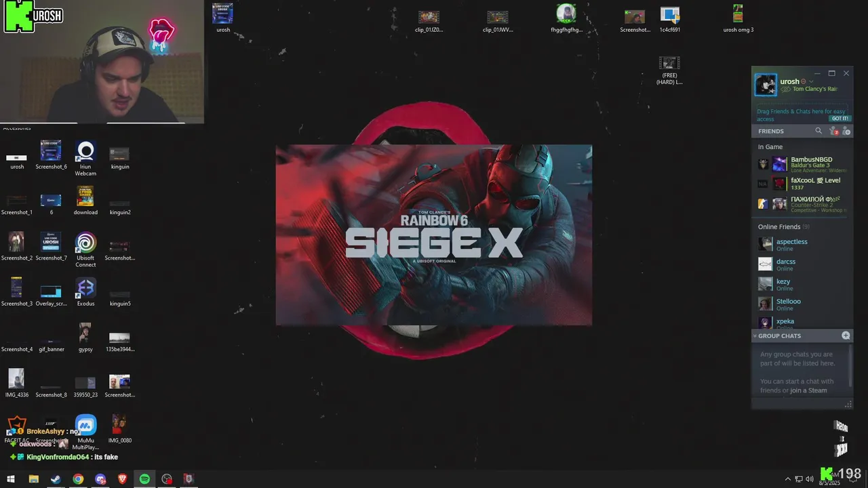
Task: Open chat with faXcooL Level friend
Action: pos(802,184)
